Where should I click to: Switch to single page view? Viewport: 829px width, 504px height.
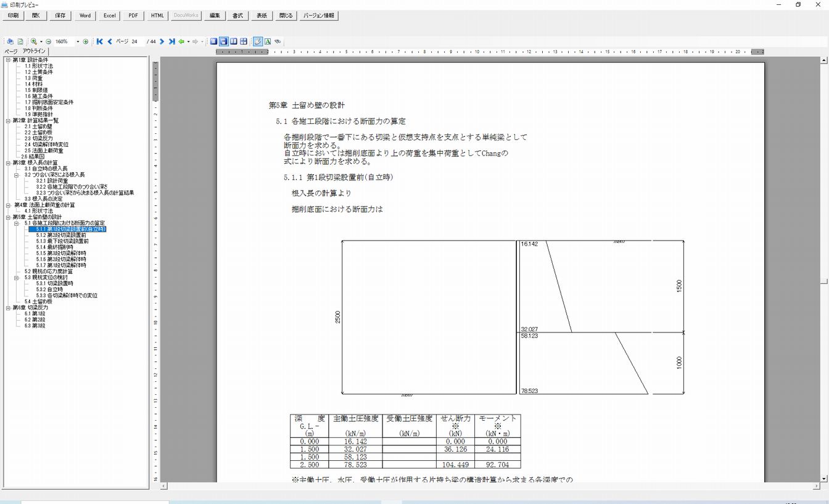tap(213, 41)
